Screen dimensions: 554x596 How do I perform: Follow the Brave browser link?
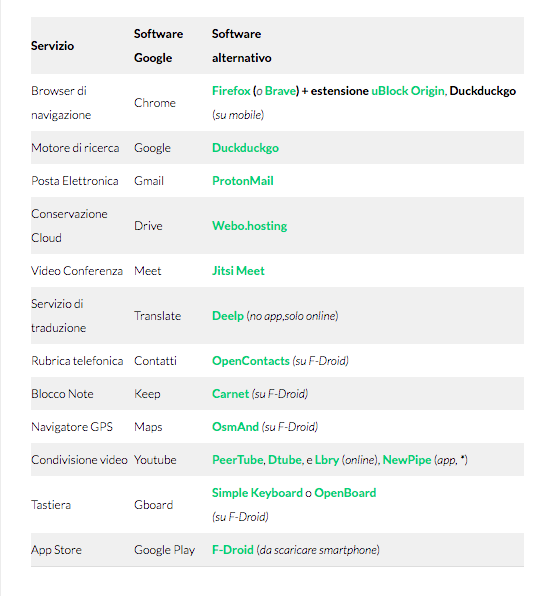click(x=280, y=91)
